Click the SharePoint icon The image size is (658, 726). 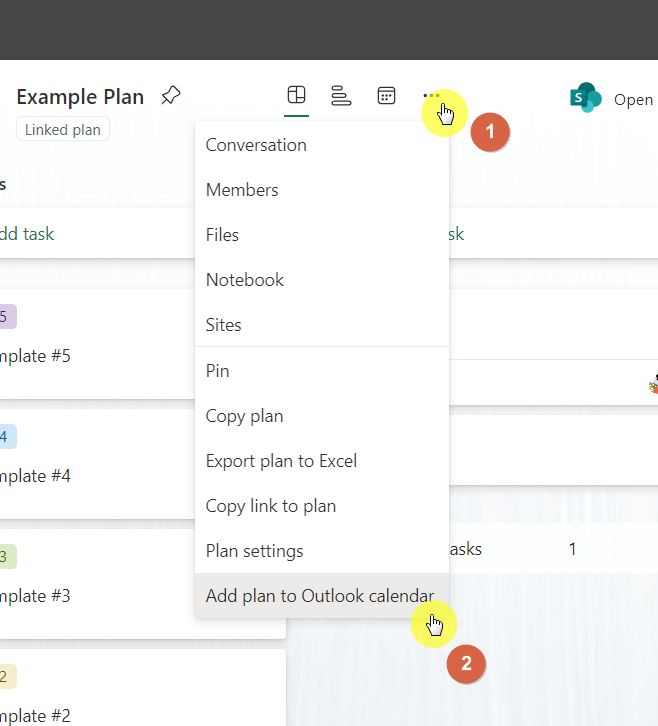586,98
